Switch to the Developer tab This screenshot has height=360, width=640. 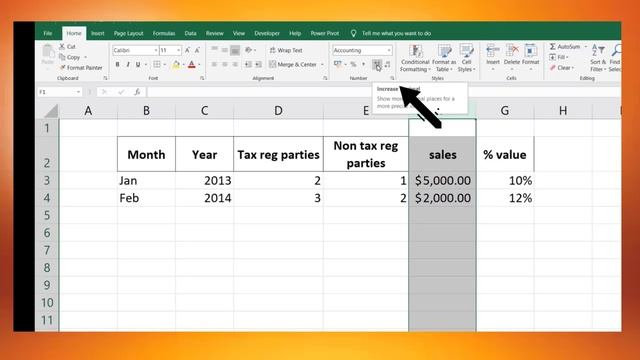point(267,33)
